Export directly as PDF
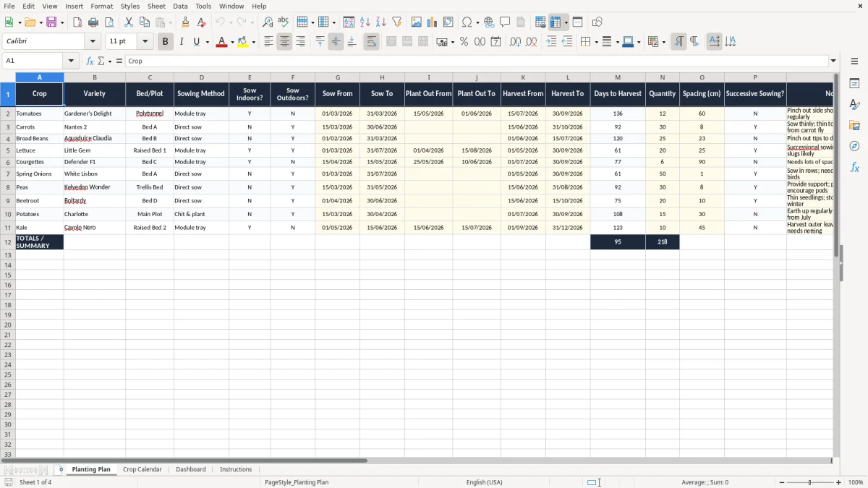The height and width of the screenshot is (488, 868). [x=77, y=22]
